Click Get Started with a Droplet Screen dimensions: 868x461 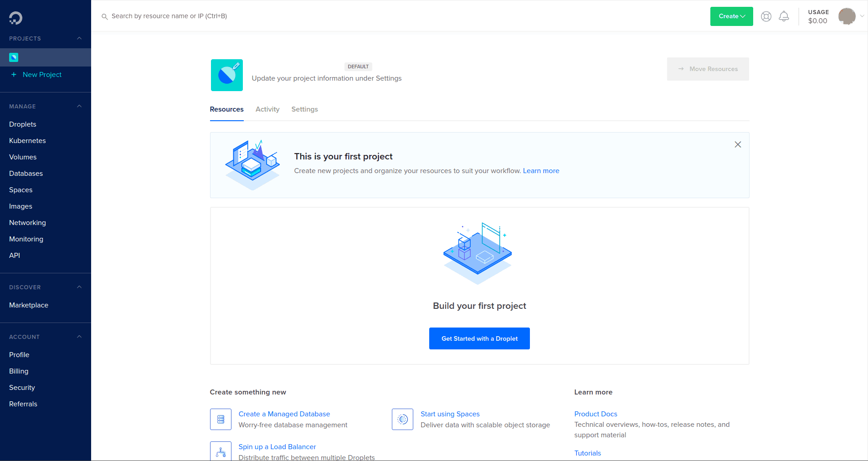(x=479, y=338)
